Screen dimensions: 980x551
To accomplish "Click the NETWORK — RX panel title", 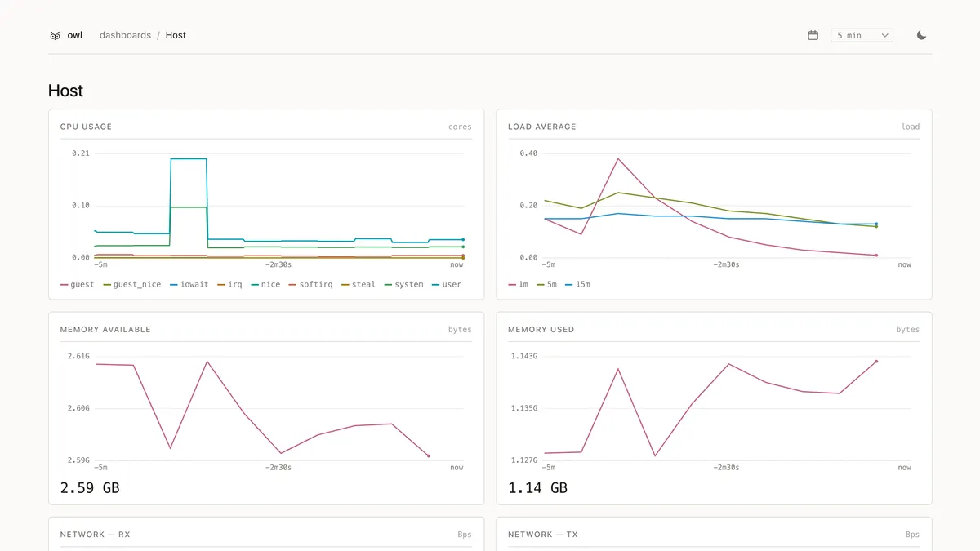I will (95, 535).
